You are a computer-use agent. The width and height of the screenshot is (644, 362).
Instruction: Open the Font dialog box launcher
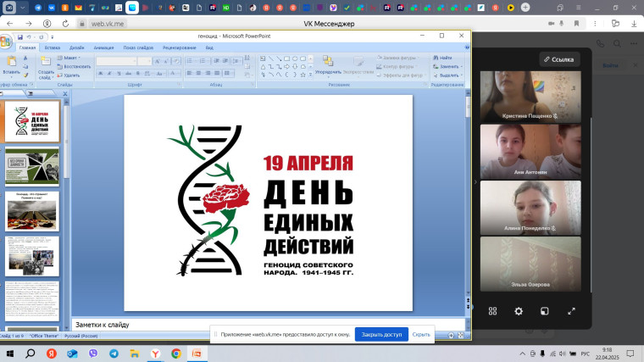pyautogui.click(x=179, y=84)
